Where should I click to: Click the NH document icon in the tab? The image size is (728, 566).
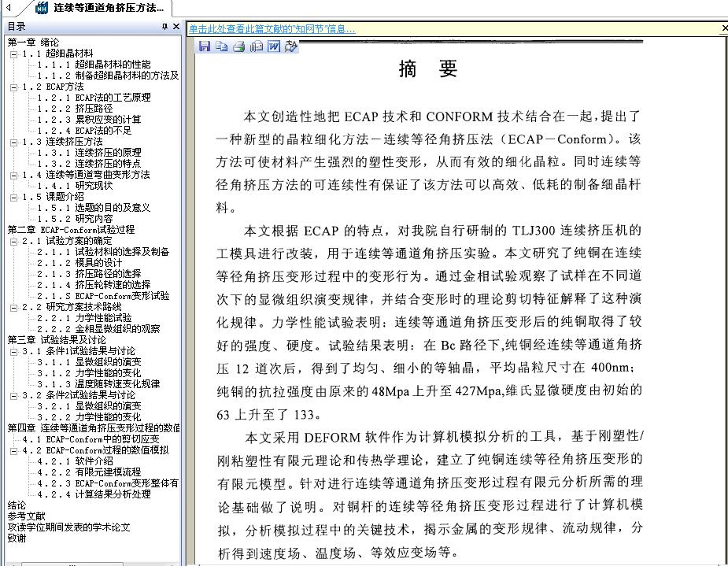[x=42, y=8]
